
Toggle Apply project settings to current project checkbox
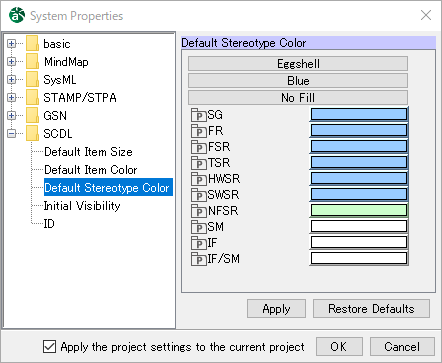coord(49,347)
